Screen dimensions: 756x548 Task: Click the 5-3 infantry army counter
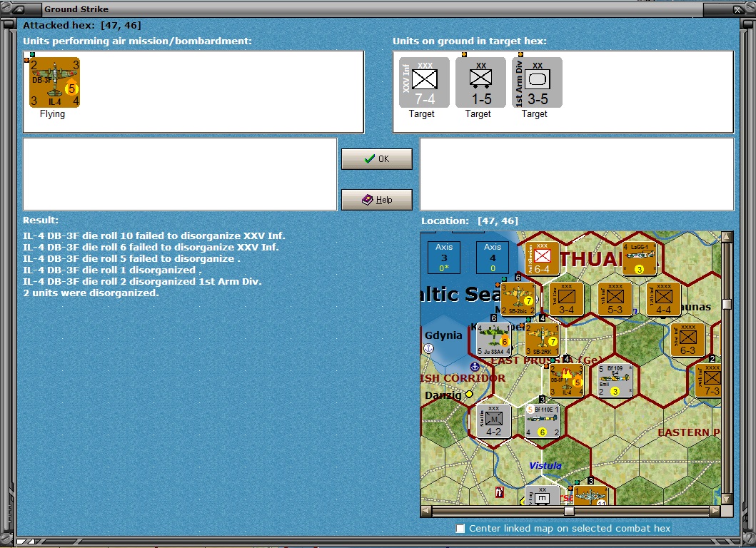[615, 299]
